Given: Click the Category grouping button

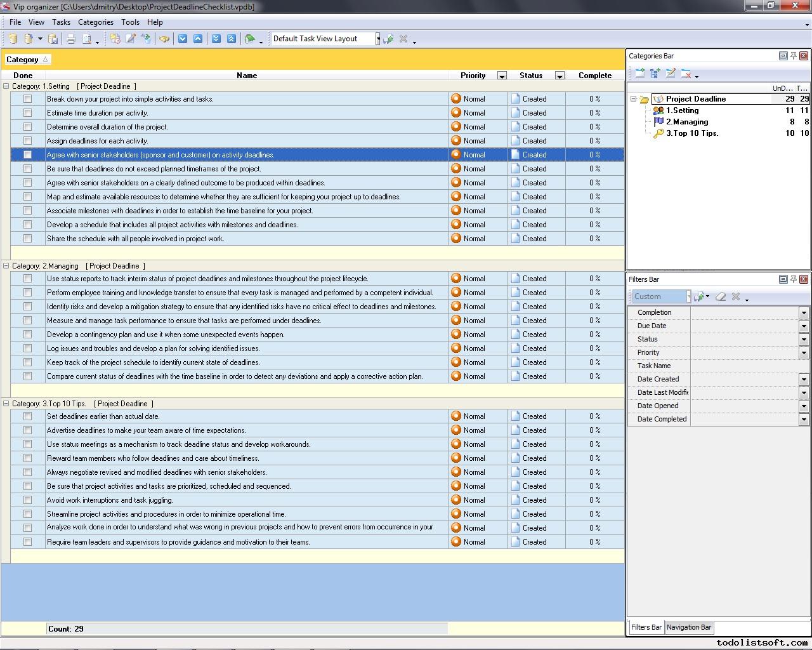Looking at the screenshot, I should [27, 60].
